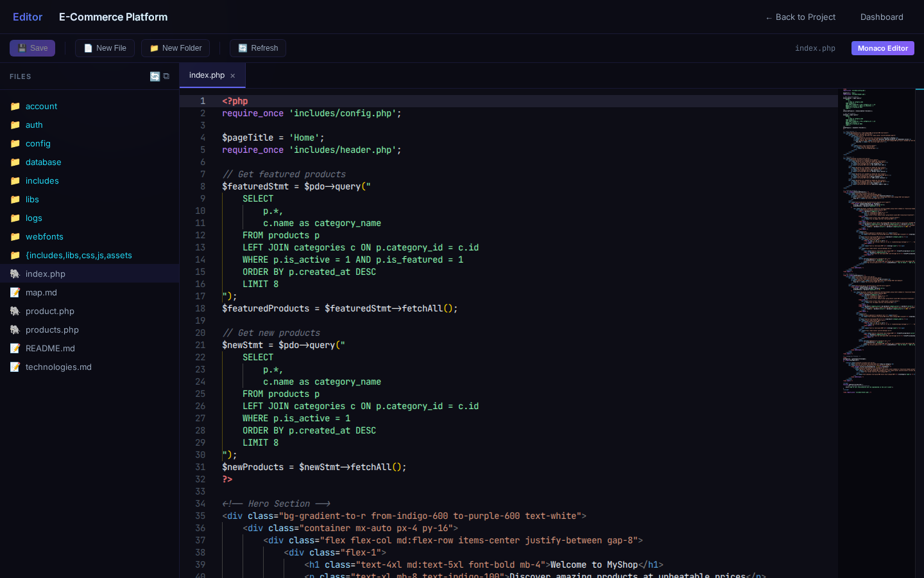Click the markdown icon beside README.md
This screenshot has height=578, width=924.
tap(15, 348)
